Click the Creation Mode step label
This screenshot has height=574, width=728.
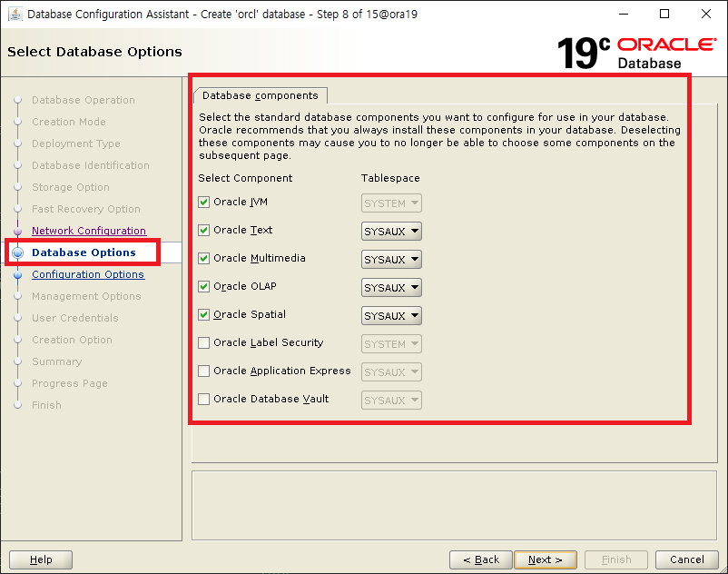coord(69,122)
